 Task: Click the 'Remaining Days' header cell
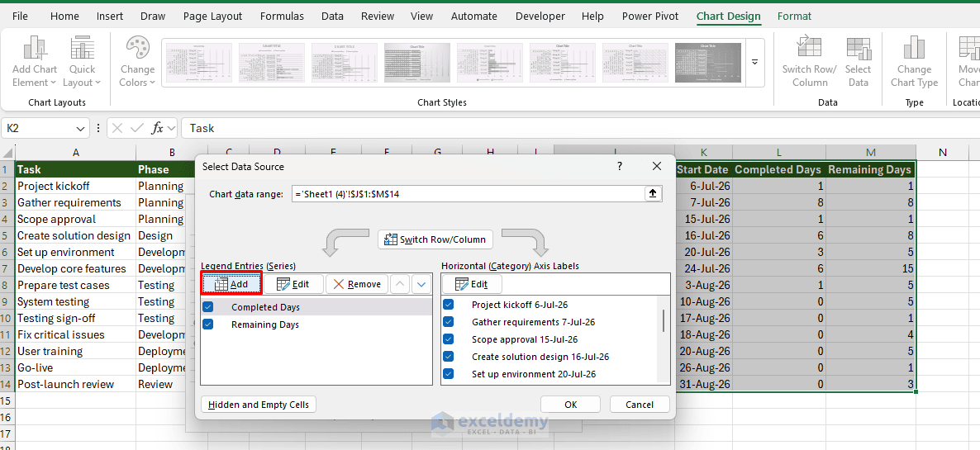871,169
